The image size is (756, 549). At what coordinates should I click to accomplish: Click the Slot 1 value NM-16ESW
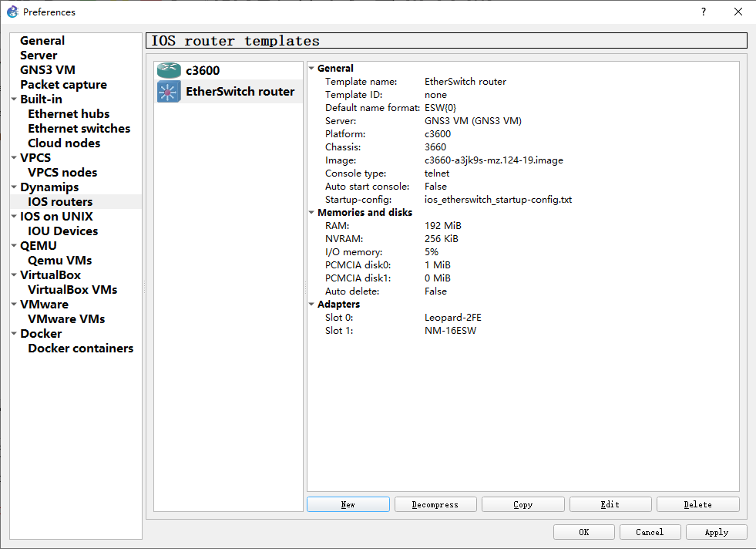(450, 331)
